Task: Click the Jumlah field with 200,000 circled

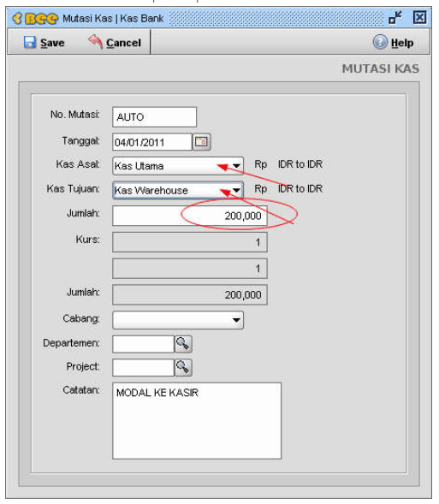Action: tap(190, 216)
